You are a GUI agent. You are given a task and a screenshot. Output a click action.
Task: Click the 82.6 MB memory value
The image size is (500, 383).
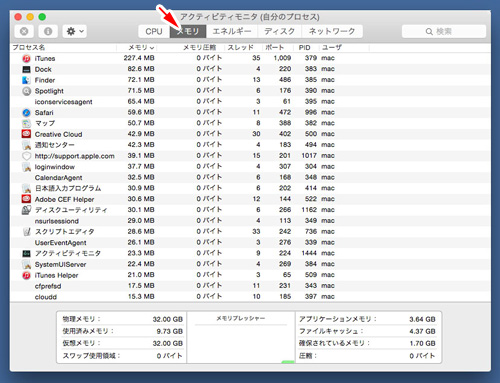pos(141,69)
